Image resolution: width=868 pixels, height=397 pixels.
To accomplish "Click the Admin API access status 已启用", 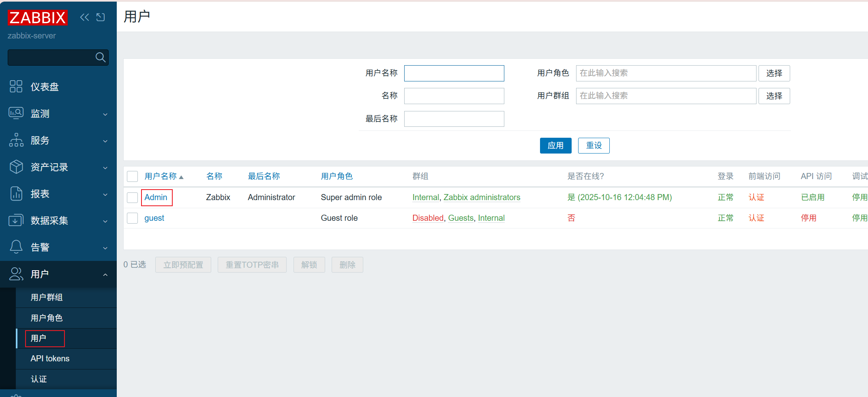I will [x=812, y=197].
